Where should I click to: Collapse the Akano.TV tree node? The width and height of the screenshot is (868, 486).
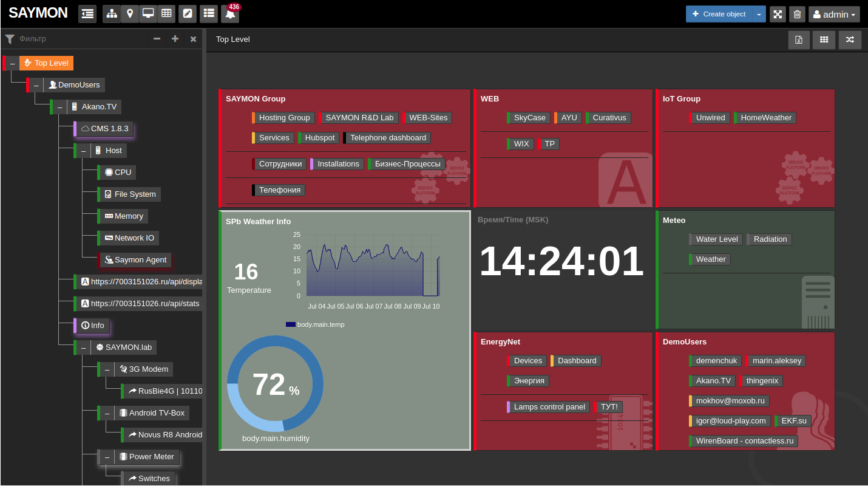pyautogui.click(x=60, y=107)
